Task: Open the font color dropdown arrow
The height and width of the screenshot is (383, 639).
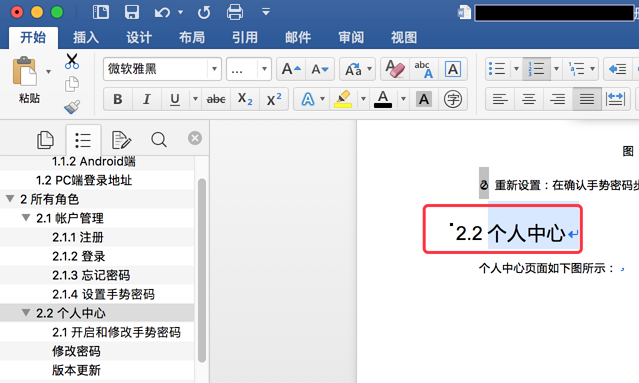Action: point(403,99)
